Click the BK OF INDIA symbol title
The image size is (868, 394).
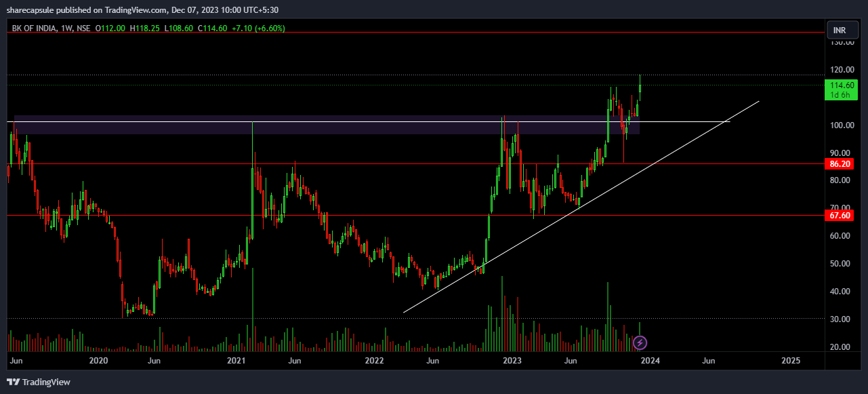(x=34, y=28)
